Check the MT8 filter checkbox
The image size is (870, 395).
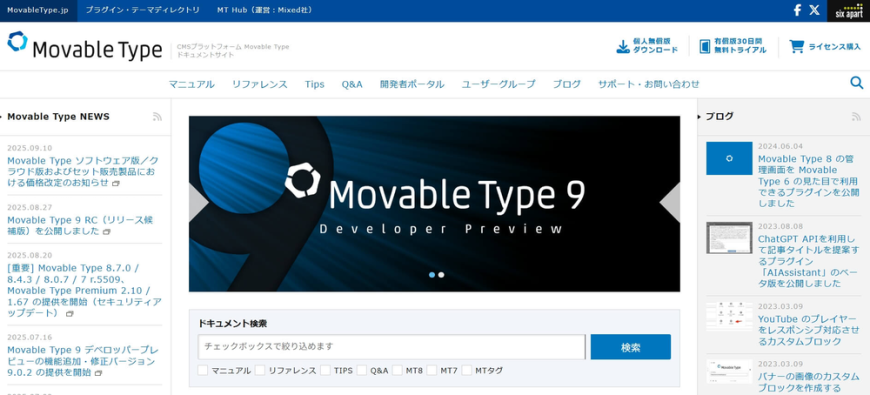tap(397, 370)
